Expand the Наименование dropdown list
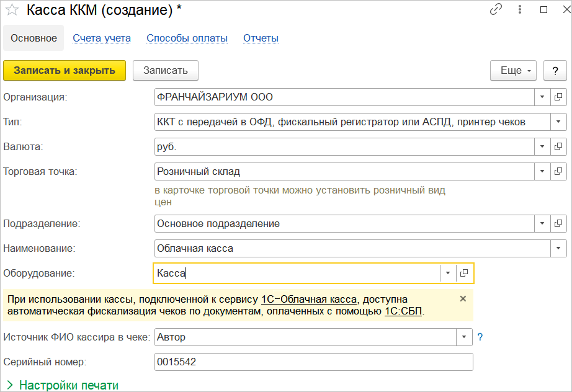This screenshot has width=572, height=392. [558, 249]
